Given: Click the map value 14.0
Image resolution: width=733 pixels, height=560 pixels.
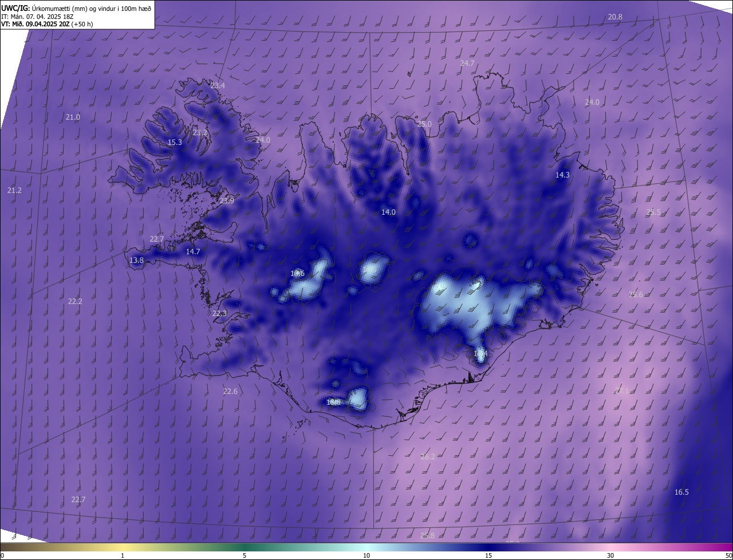Looking at the screenshot, I should [x=388, y=212].
